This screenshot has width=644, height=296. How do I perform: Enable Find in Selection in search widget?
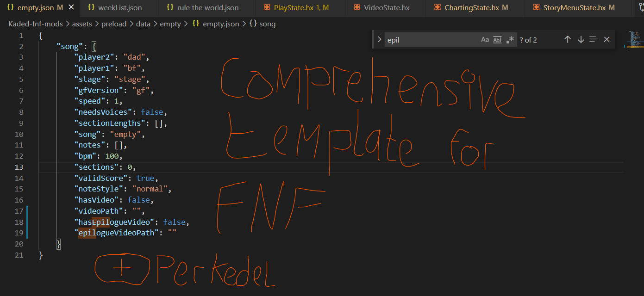tap(594, 40)
